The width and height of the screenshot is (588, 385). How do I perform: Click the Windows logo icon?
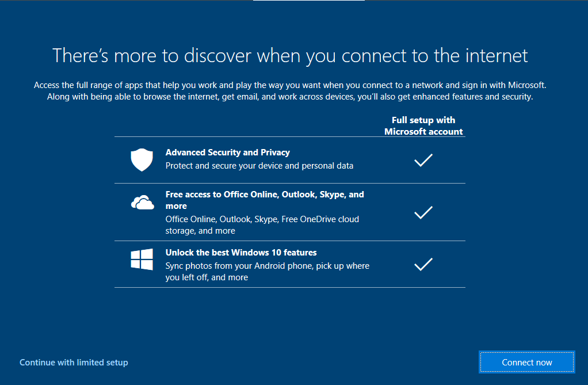tap(142, 260)
